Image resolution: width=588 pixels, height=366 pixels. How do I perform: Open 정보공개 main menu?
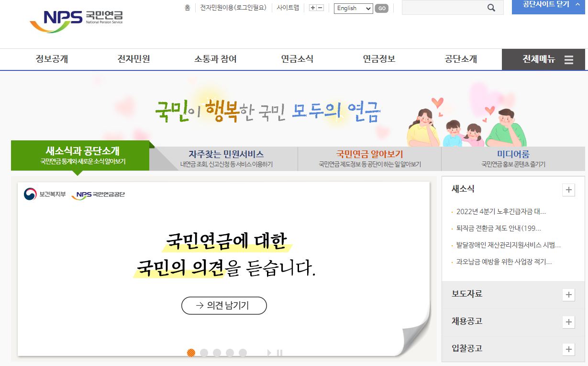pyautogui.click(x=52, y=59)
